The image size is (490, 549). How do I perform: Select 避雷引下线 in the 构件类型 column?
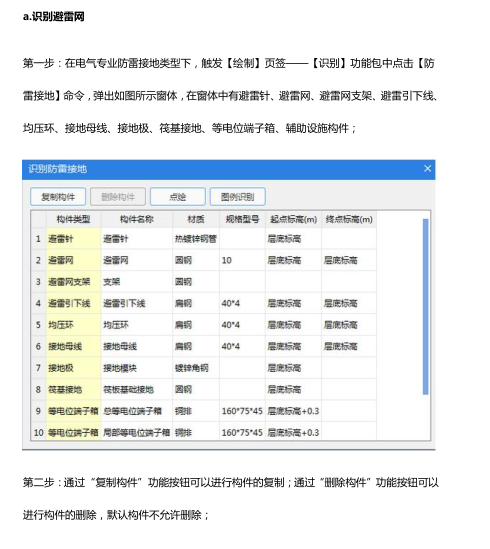[x=74, y=303]
